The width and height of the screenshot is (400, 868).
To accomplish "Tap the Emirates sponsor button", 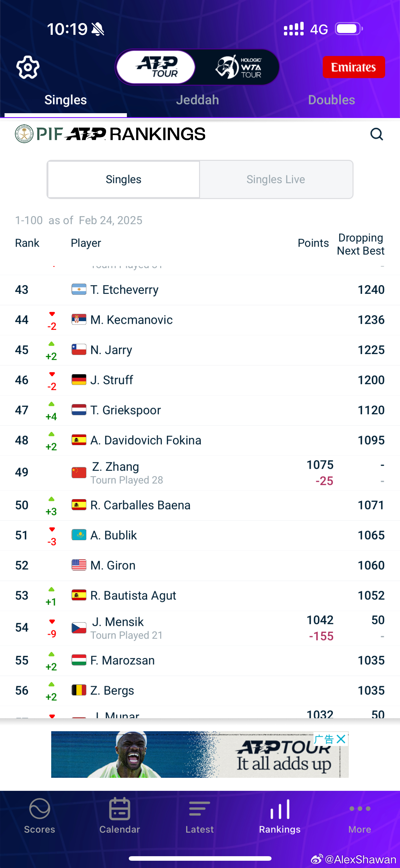I will 354,67.
